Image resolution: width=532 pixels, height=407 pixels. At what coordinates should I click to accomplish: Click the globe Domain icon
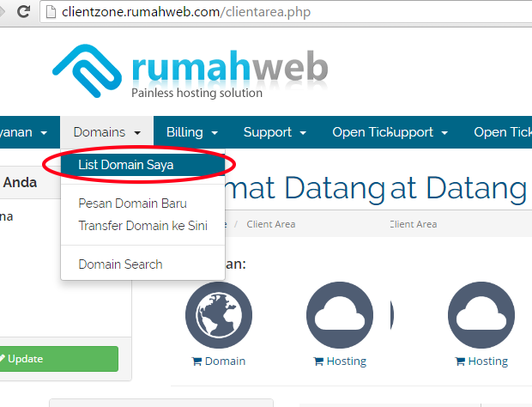[x=219, y=315]
